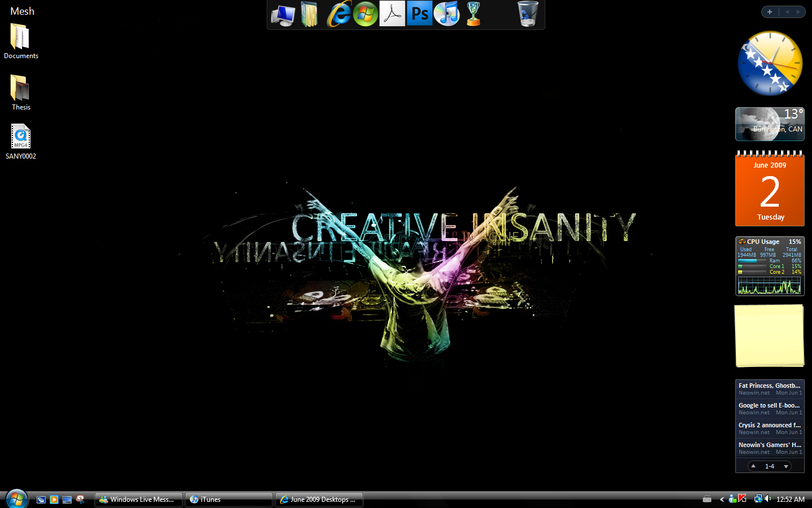Click the Burlington, CAN location text
The image size is (812, 508).
click(x=778, y=129)
